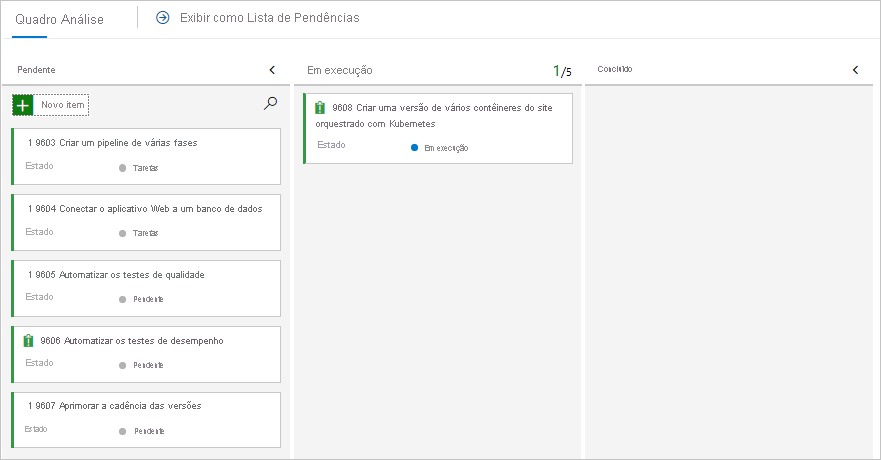Switch to Exibir como Lista de Pendências

(x=269, y=18)
